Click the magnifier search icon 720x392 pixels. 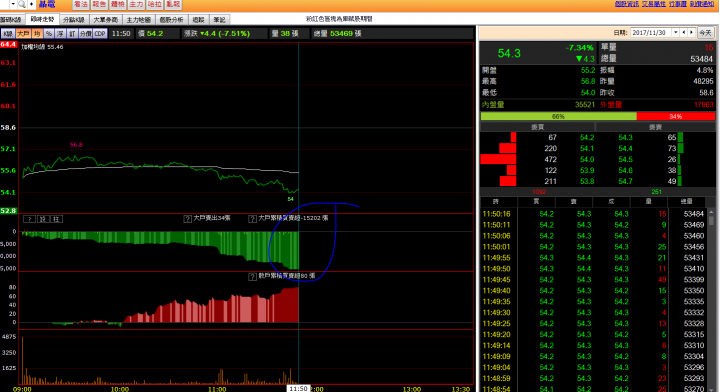(22, 4)
